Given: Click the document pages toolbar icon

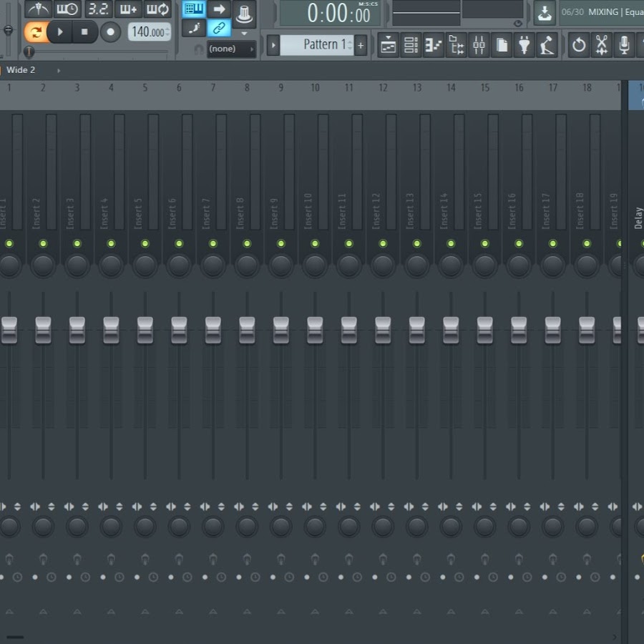Looking at the screenshot, I should click(x=502, y=45).
